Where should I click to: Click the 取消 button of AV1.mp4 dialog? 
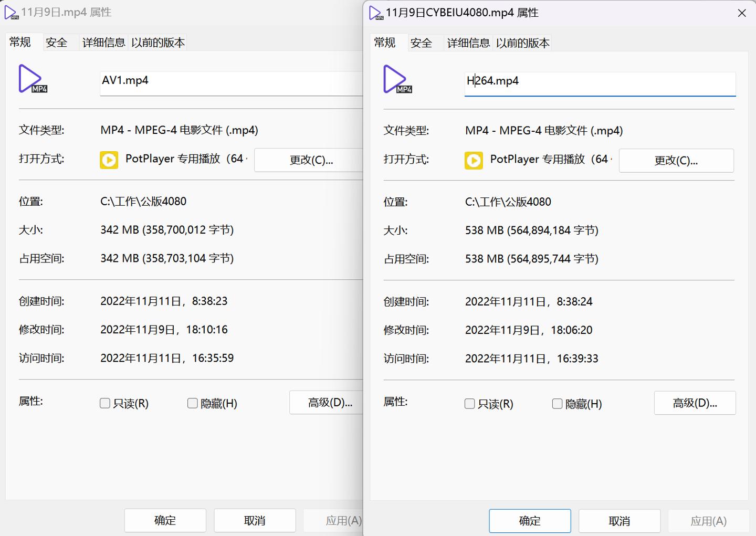coord(255,520)
